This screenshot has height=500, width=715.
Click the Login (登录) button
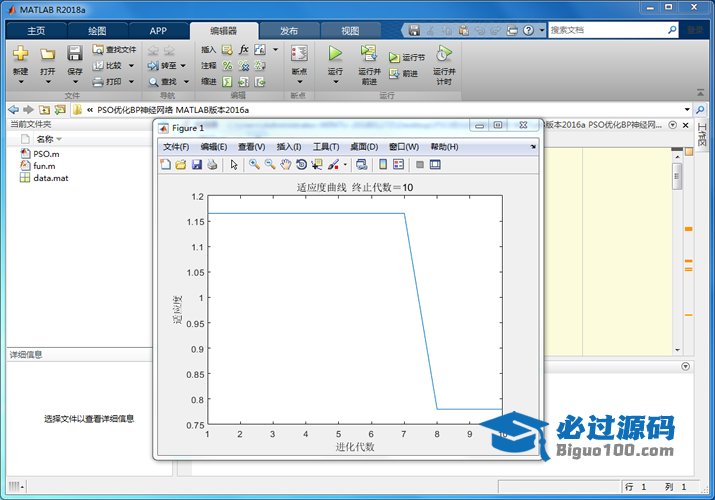693,31
